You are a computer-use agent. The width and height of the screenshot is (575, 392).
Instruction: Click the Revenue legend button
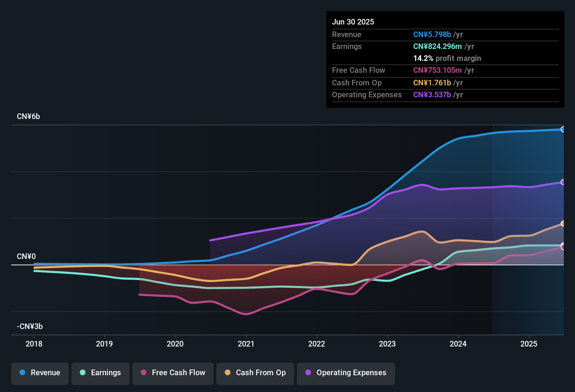[x=40, y=373]
